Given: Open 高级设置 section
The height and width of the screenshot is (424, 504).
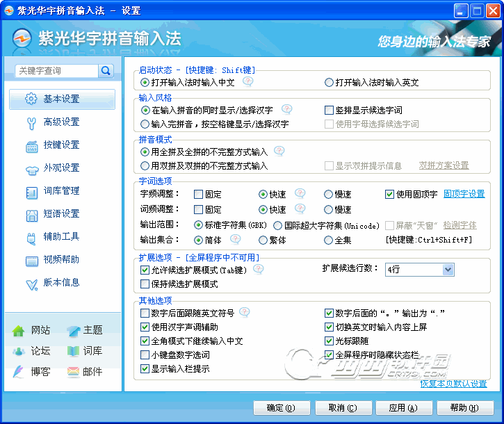Looking at the screenshot, I should click(62, 122).
